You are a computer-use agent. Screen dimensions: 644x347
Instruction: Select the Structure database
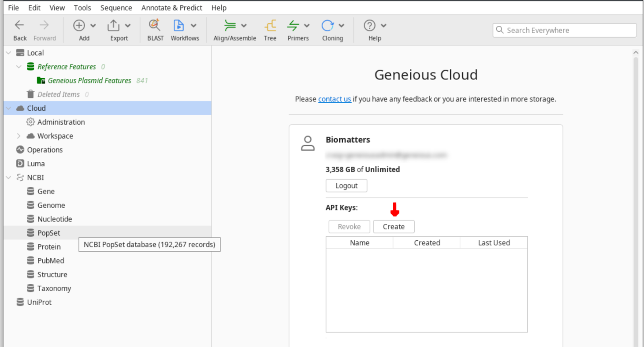click(52, 275)
